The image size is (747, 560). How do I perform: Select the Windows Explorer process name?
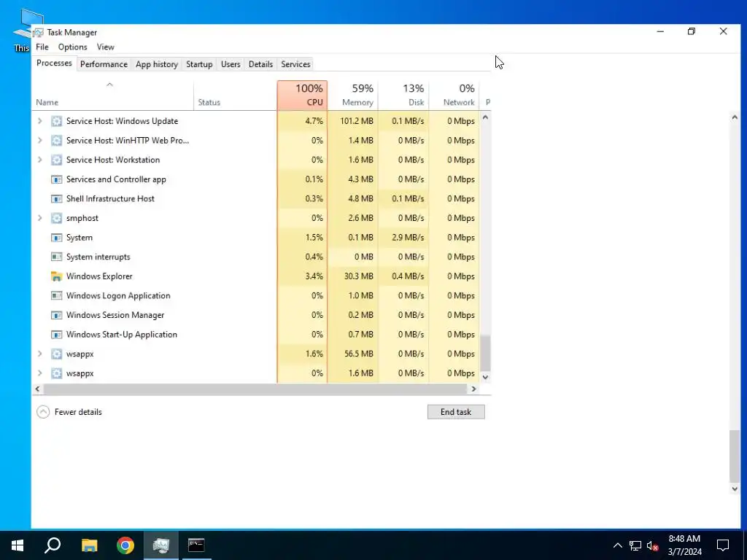[x=99, y=276]
